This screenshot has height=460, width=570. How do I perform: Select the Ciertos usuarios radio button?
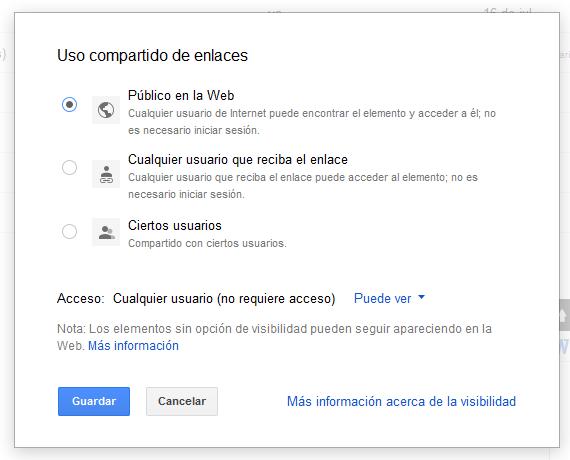tap(69, 231)
